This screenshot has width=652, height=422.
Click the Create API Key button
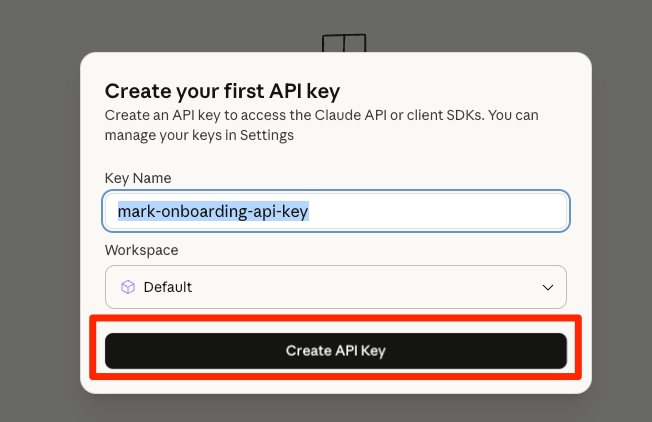(336, 351)
